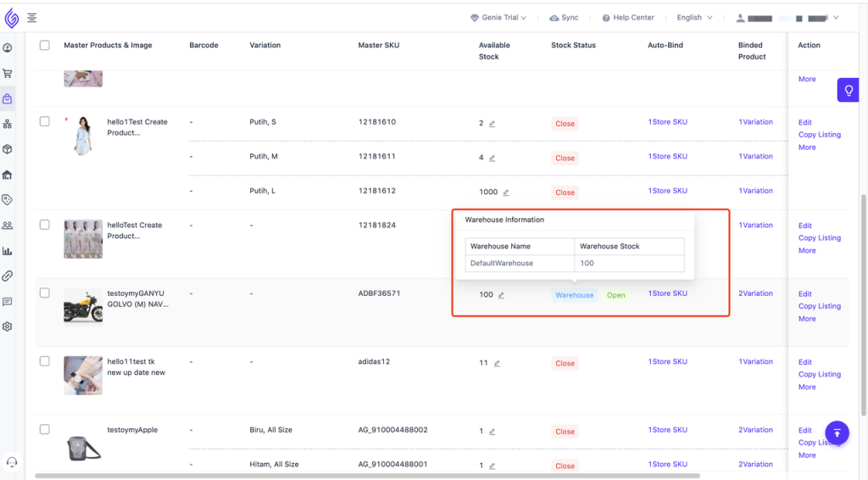The height and width of the screenshot is (480, 868).
Task: Click the motorcycle product thumbnail
Action: (x=83, y=306)
